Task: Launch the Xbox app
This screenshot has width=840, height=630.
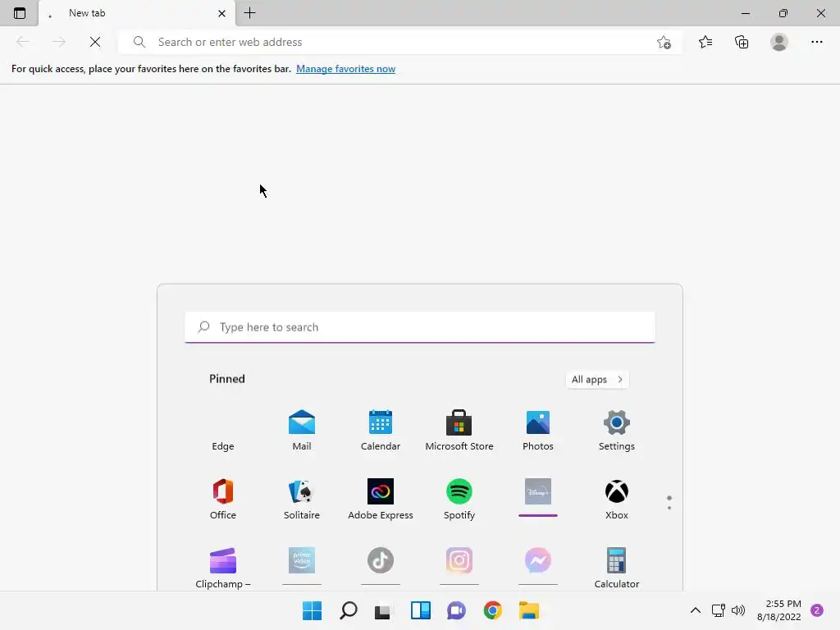Action: (x=617, y=500)
